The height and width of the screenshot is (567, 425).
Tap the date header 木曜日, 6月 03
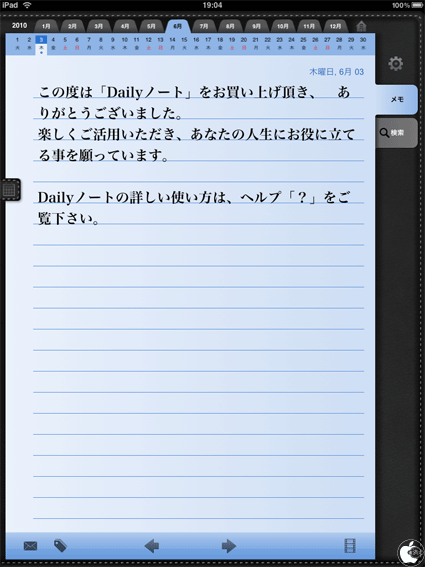(336, 72)
